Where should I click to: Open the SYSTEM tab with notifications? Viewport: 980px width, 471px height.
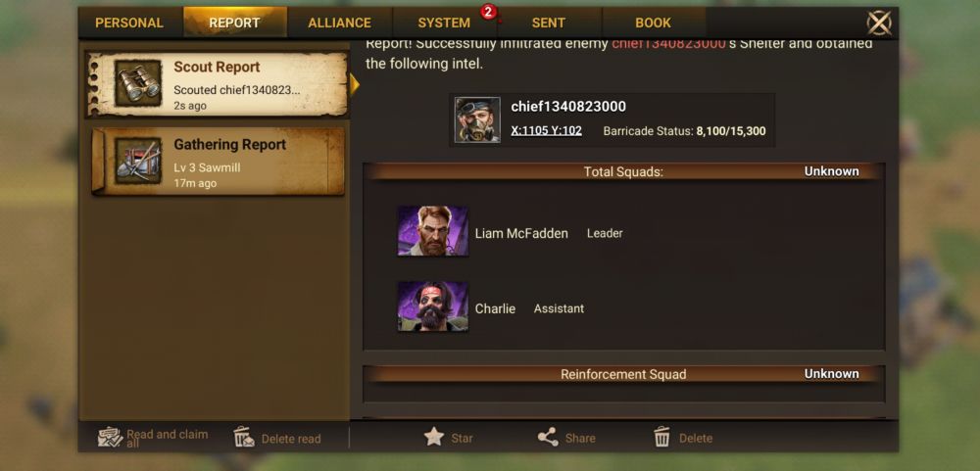click(444, 23)
